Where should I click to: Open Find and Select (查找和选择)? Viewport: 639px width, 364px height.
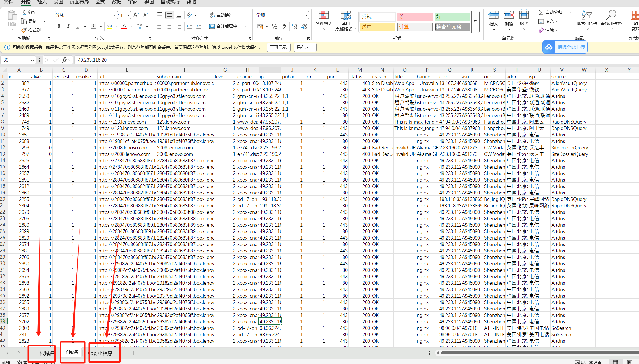coord(611,20)
